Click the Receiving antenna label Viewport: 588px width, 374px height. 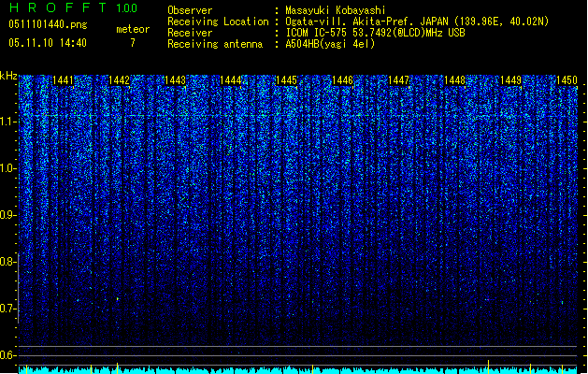[215, 44]
